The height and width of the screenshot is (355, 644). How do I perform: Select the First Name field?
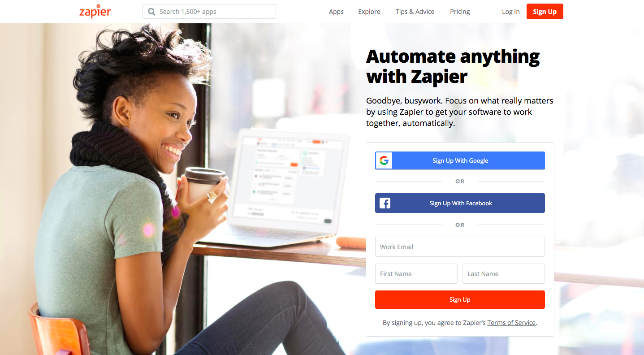416,273
